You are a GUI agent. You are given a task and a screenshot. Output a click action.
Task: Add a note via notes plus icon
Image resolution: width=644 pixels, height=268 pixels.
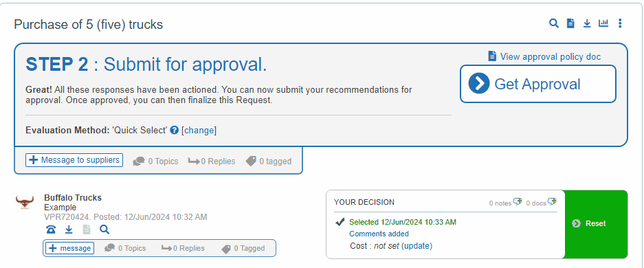pos(518,201)
